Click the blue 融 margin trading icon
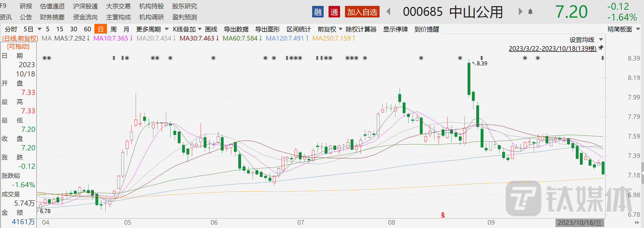This screenshot has height=228, width=644. [x=318, y=12]
